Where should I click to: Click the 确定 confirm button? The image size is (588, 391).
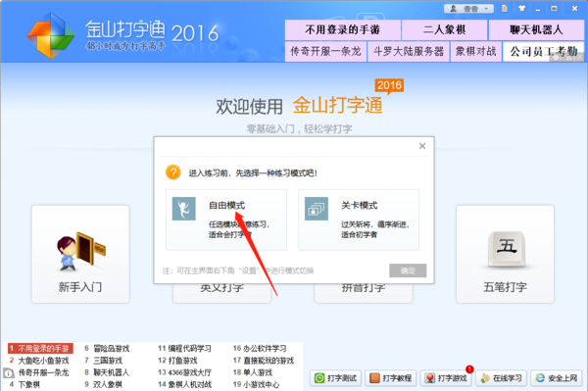(408, 270)
